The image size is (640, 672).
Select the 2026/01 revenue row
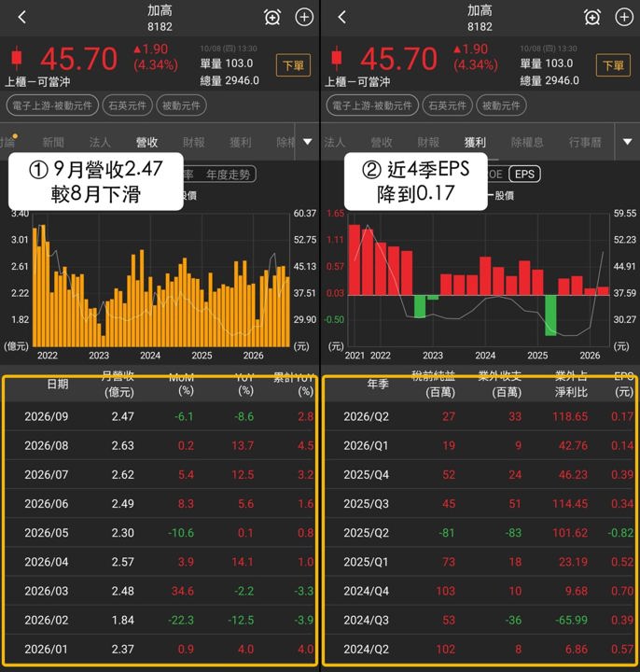[160, 650]
